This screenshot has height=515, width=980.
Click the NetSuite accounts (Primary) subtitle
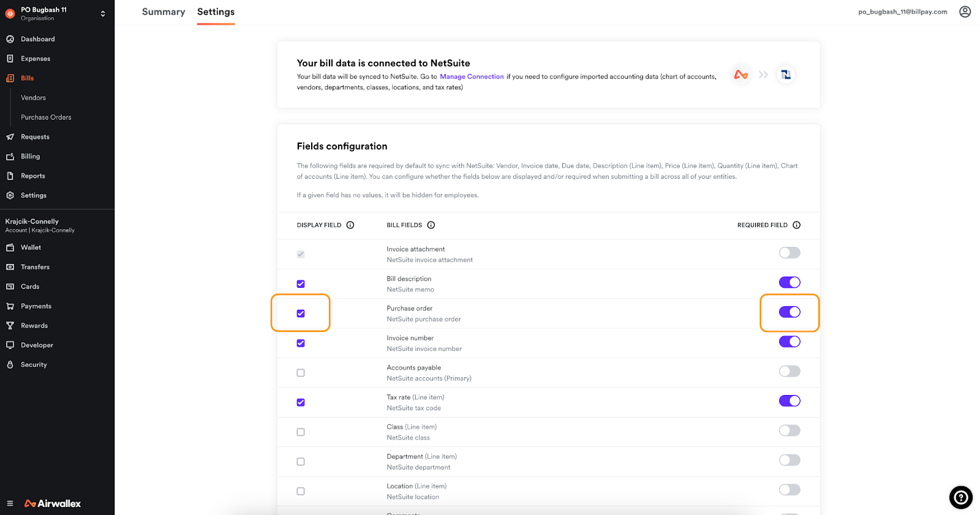(x=429, y=378)
